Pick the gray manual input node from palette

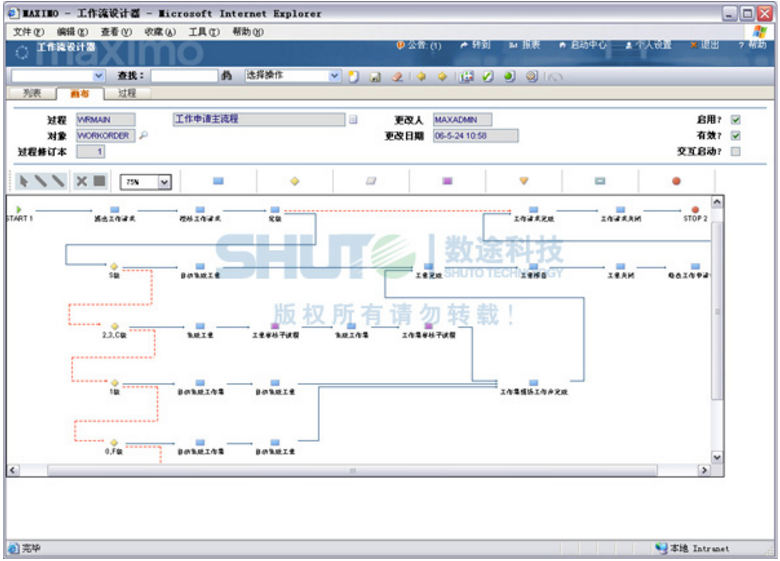[x=371, y=181]
